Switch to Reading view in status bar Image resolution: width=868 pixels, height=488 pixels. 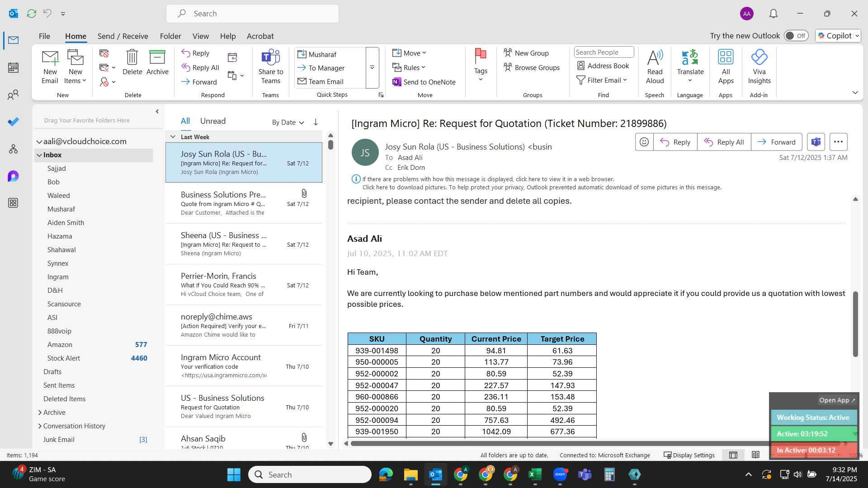755,455
